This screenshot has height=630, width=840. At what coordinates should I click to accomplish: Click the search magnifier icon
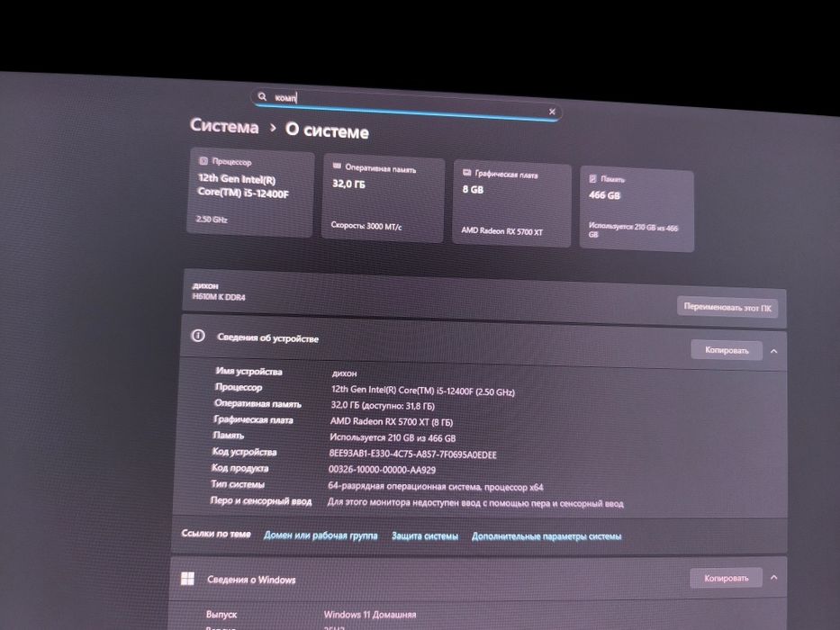[x=262, y=96]
